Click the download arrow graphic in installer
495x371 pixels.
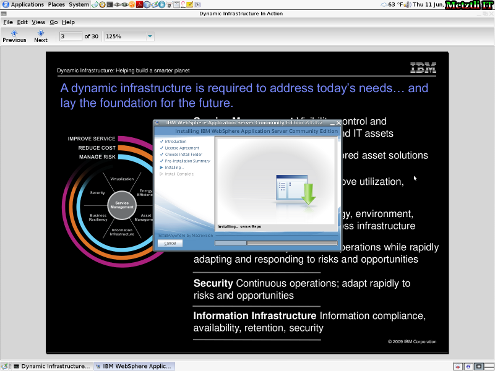(309, 194)
